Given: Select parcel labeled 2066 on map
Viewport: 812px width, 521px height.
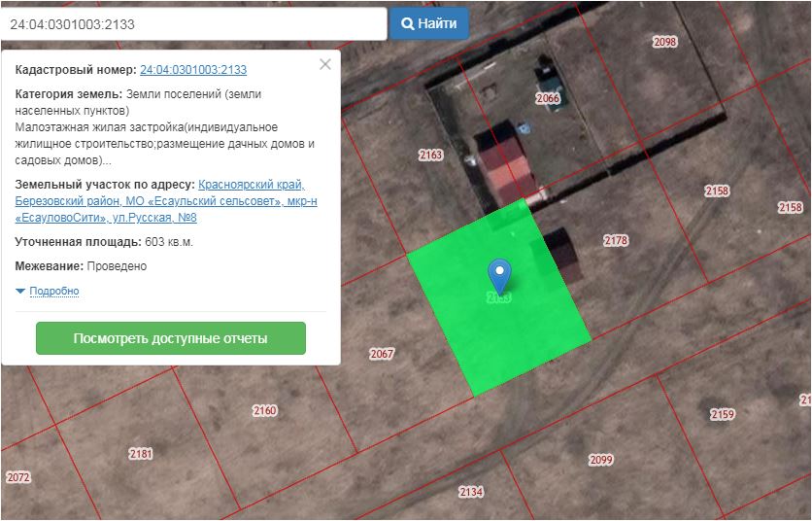Looking at the screenshot, I should (x=548, y=98).
